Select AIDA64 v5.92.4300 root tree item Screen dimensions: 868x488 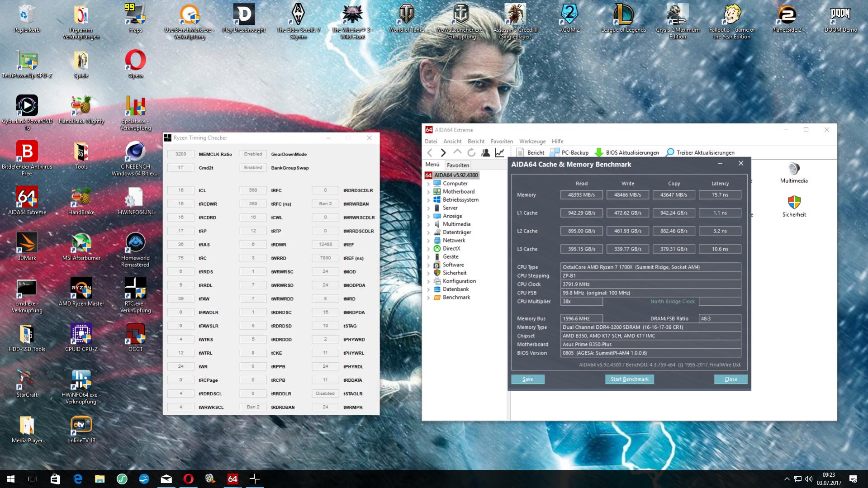click(x=451, y=175)
